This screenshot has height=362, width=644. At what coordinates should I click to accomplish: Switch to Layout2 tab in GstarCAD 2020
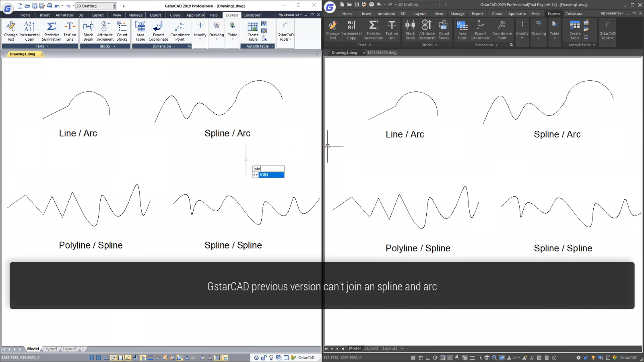point(390,348)
